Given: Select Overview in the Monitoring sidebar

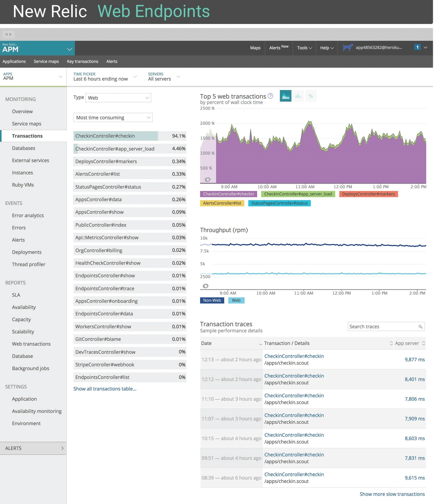Looking at the screenshot, I should click(x=22, y=112).
